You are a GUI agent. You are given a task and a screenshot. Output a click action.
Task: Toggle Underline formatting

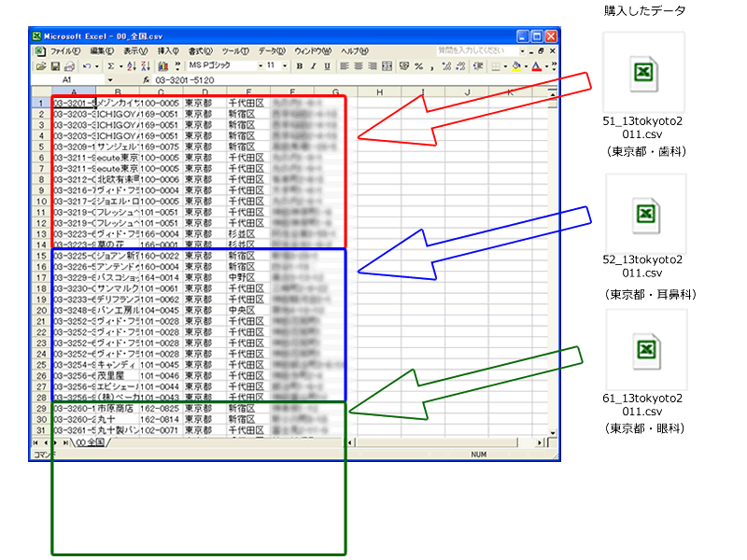[x=327, y=66]
